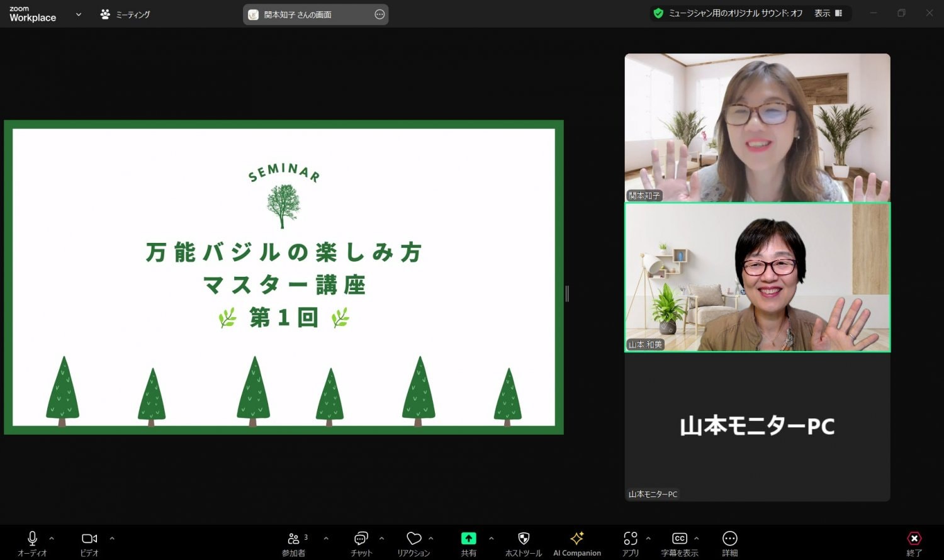Open the meeting menu tab
The height and width of the screenshot is (560, 944).
pyautogui.click(x=125, y=14)
